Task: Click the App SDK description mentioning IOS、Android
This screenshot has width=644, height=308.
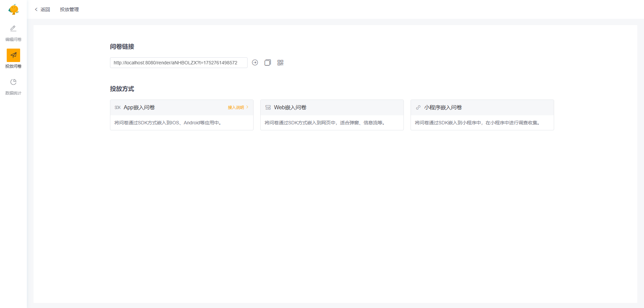Action: point(168,123)
